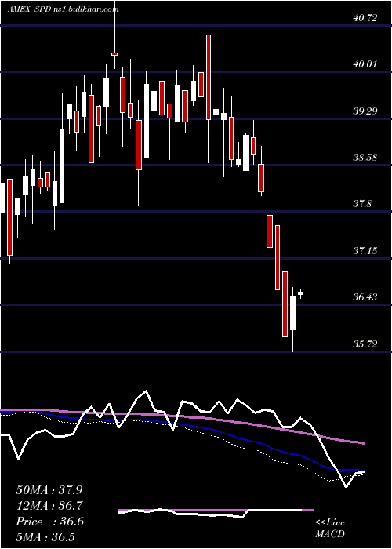This screenshot has height=549, width=392.
Task: Click the small red doji candle above 40.01
Action: click(114, 54)
